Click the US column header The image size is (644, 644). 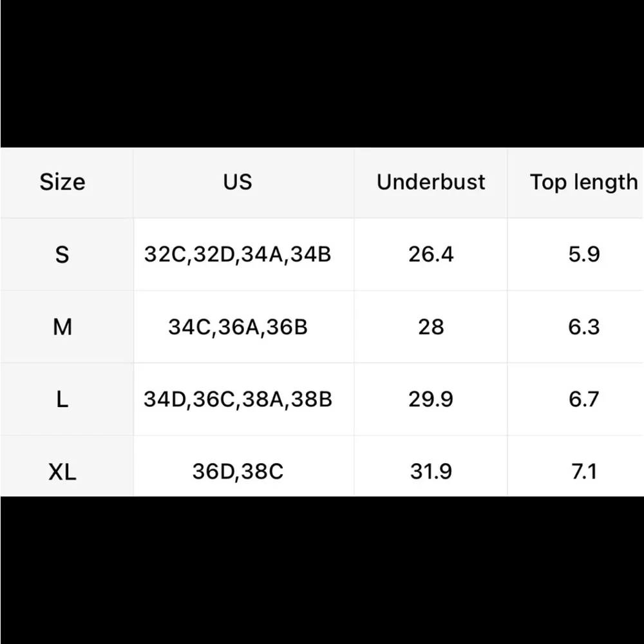238,182
